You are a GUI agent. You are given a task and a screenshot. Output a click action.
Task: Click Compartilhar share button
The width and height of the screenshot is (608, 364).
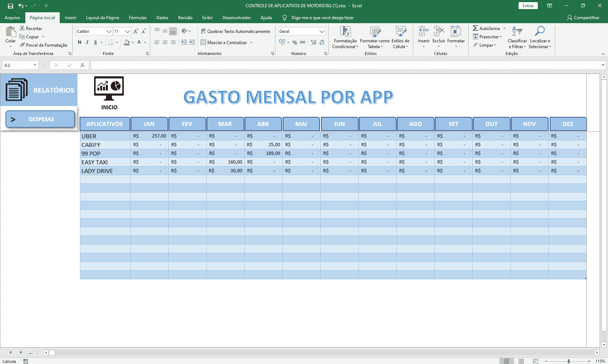(x=583, y=17)
